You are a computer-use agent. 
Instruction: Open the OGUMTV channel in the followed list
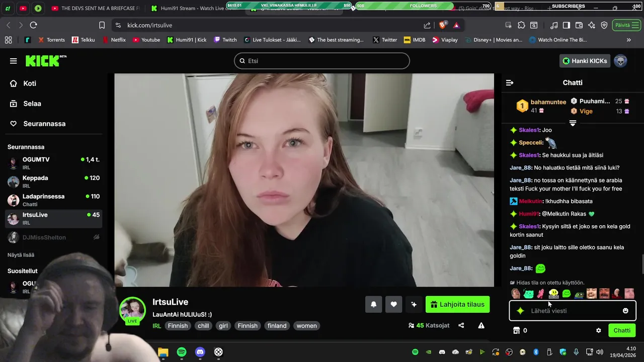pos(53,163)
